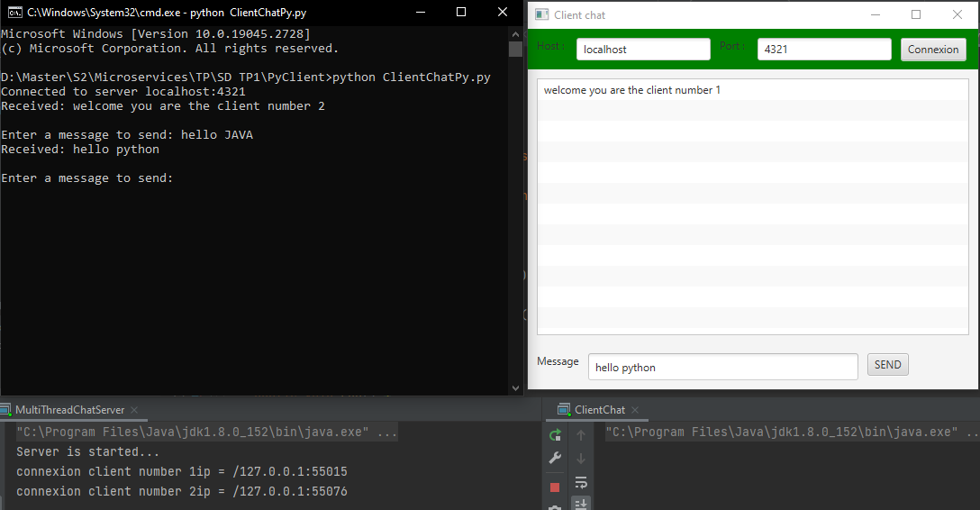
Task: Click java.exe command line in MultiThreadChatServer console
Action: point(206,432)
